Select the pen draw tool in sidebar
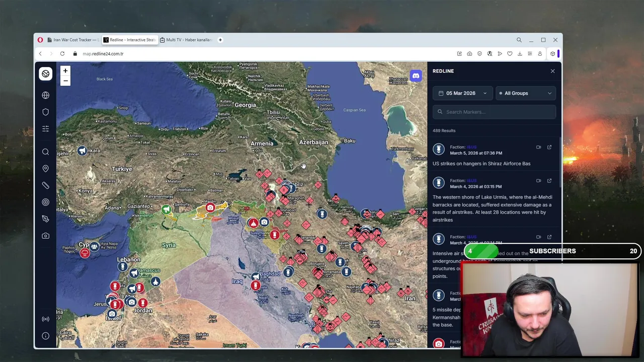The height and width of the screenshot is (362, 644). 45,219
